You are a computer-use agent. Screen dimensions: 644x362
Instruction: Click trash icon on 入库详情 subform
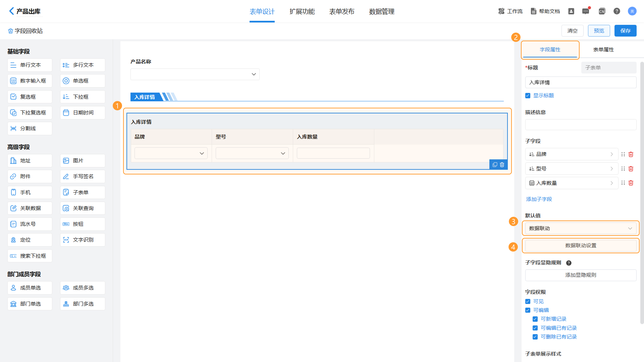click(502, 165)
